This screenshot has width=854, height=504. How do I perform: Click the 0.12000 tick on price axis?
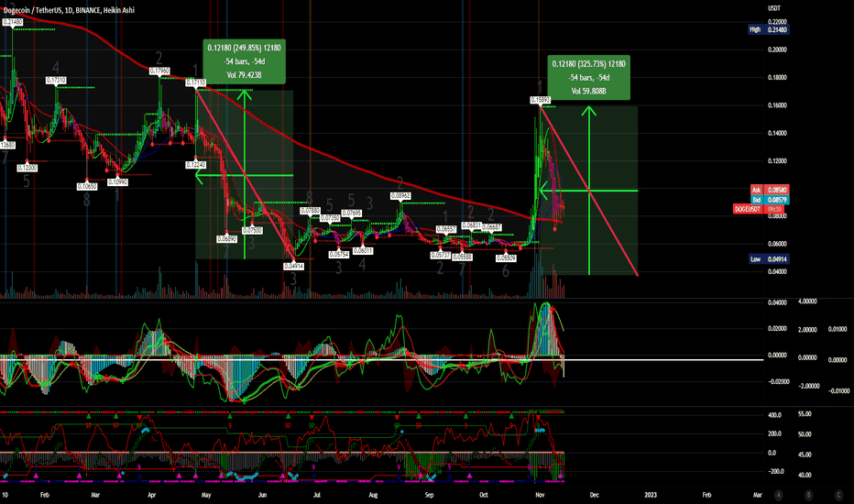(x=777, y=160)
